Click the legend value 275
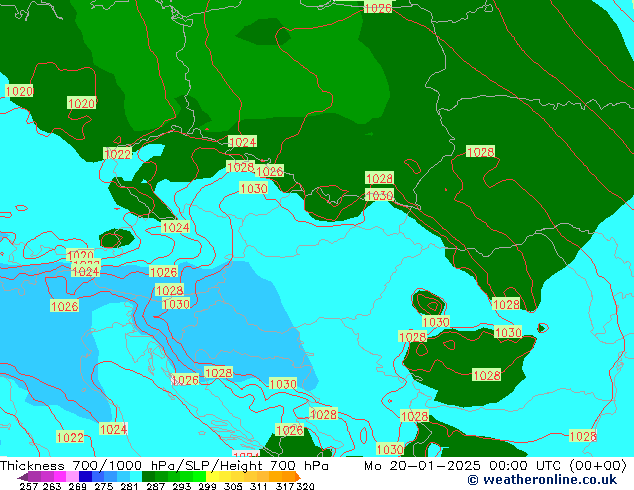Screen dimensions: 634x490 click(104, 486)
